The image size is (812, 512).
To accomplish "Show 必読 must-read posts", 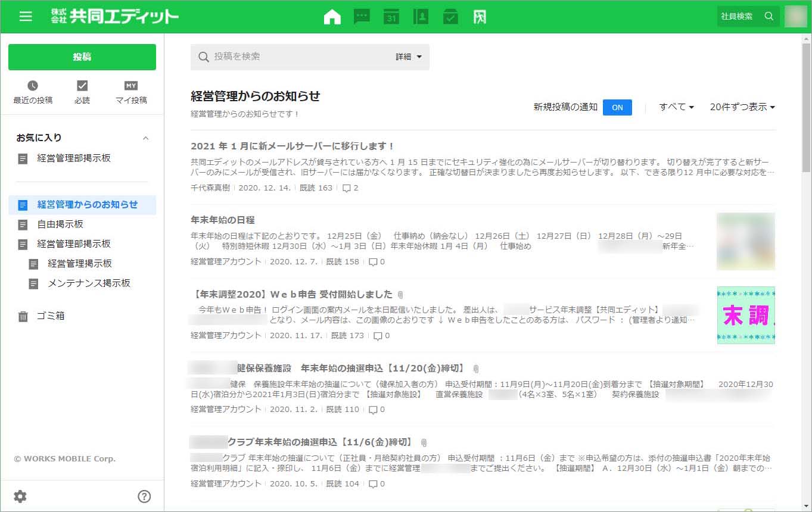I will click(x=82, y=92).
